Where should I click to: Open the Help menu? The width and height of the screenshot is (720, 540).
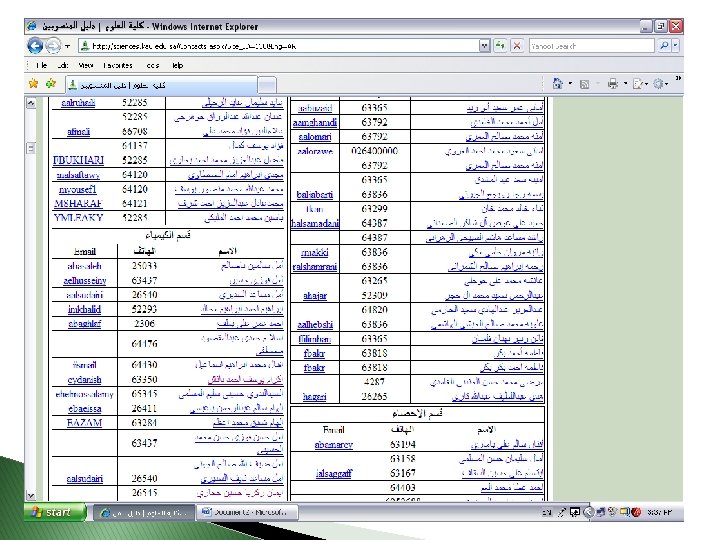(177, 65)
